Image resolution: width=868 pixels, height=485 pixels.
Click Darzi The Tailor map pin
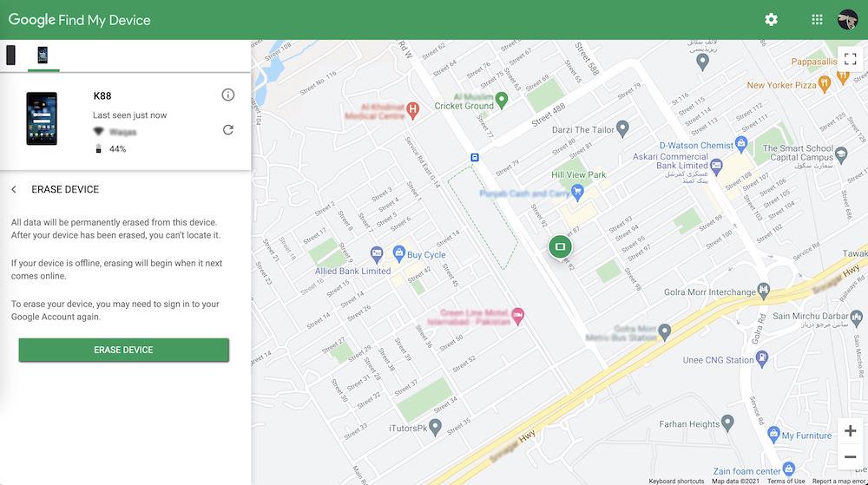[622, 129]
